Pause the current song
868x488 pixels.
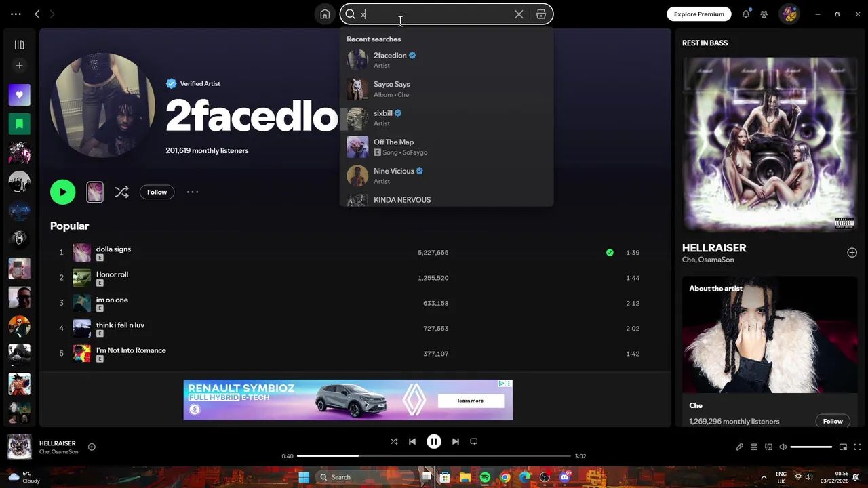click(x=434, y=441)
